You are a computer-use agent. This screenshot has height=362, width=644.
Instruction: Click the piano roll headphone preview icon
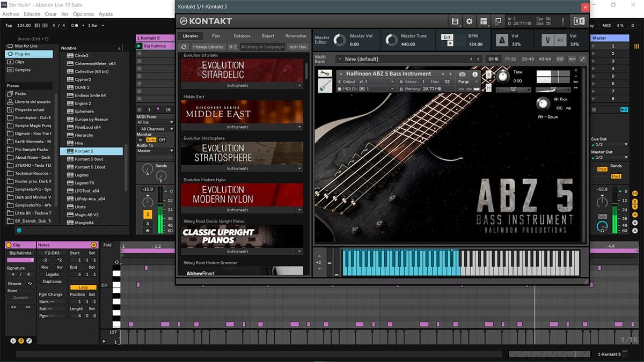pyautogui.click(x=116, y=262)
